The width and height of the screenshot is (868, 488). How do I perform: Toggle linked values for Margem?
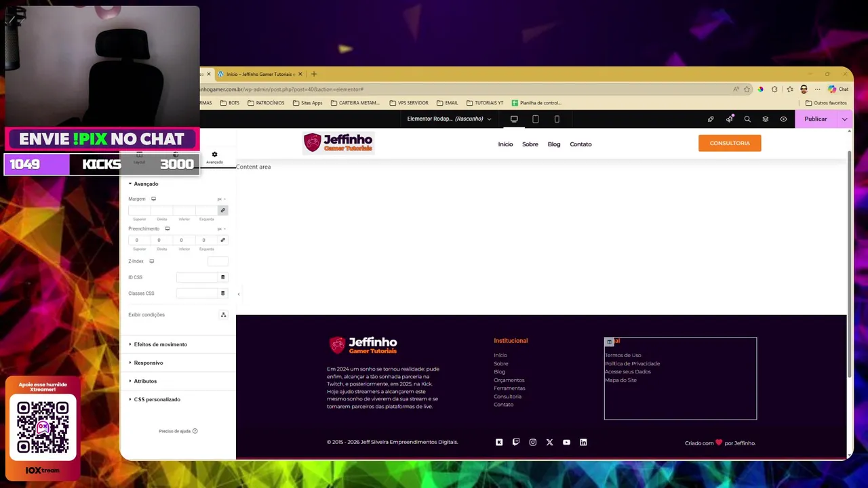coord(222,211)
